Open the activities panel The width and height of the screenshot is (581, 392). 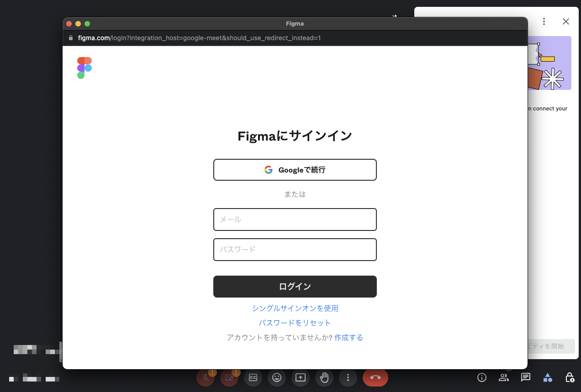[548, 377]
